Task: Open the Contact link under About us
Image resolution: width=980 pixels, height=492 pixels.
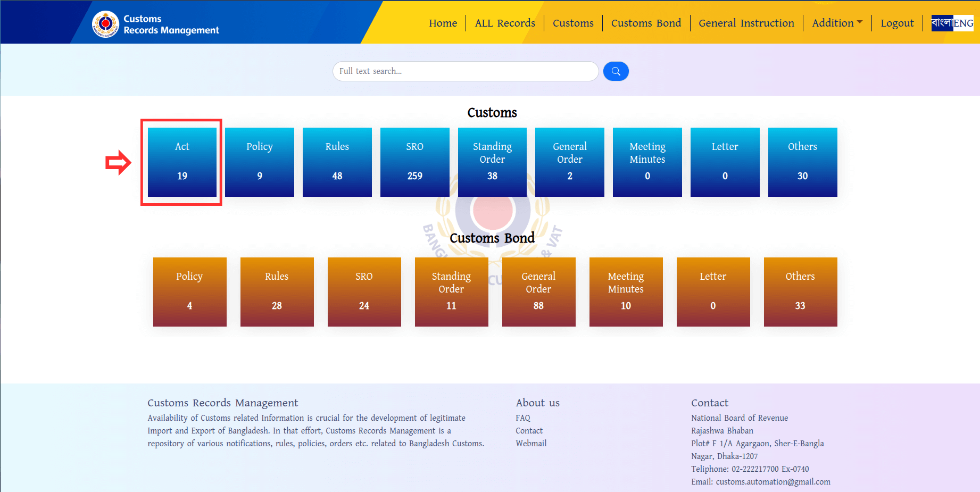Action: point(529,431)
